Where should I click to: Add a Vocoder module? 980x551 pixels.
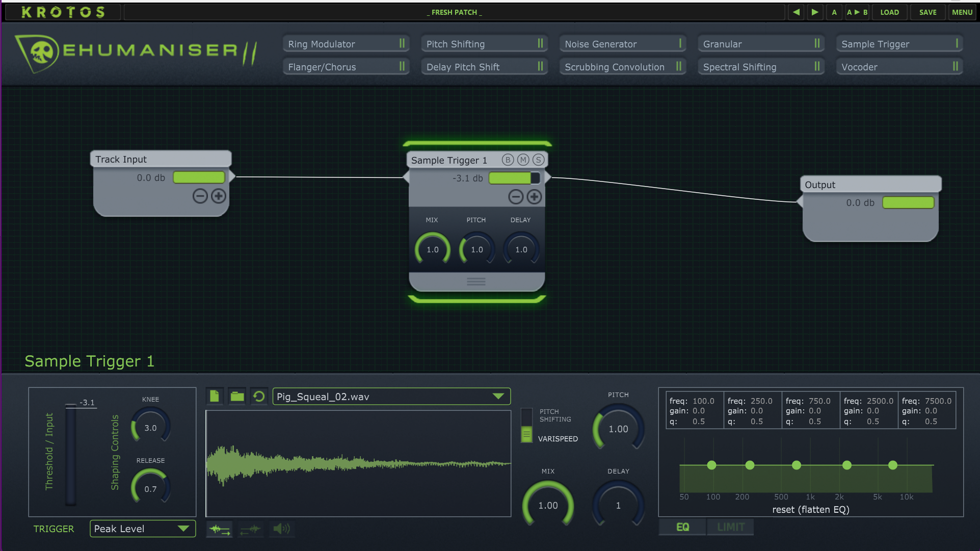click(899, 67)
